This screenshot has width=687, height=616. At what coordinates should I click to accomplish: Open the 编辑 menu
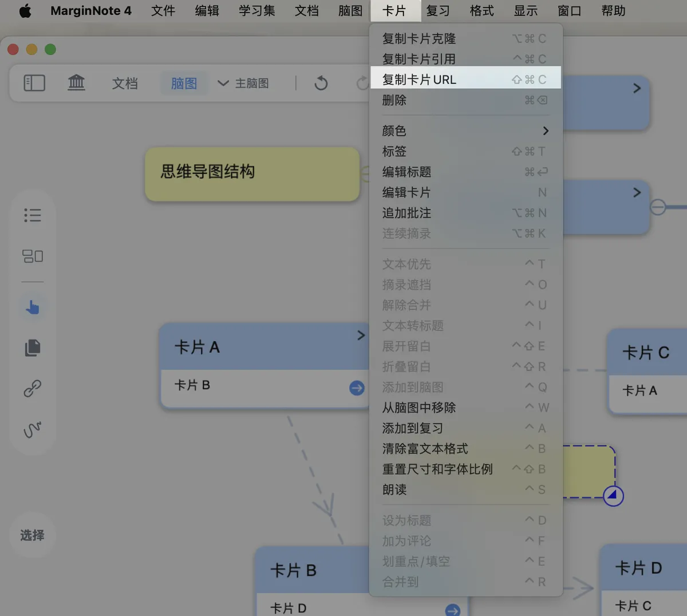(x=207, y=11)
